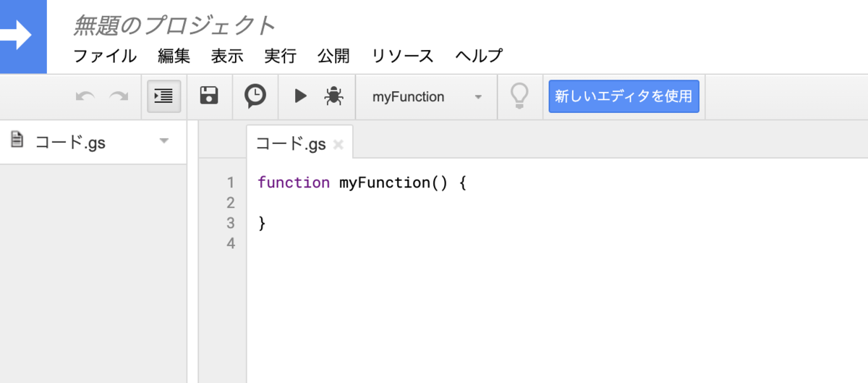This screenshot has width=868, height=383.
Task: Save the project with floppy disk icon
Action: (209, 96)
